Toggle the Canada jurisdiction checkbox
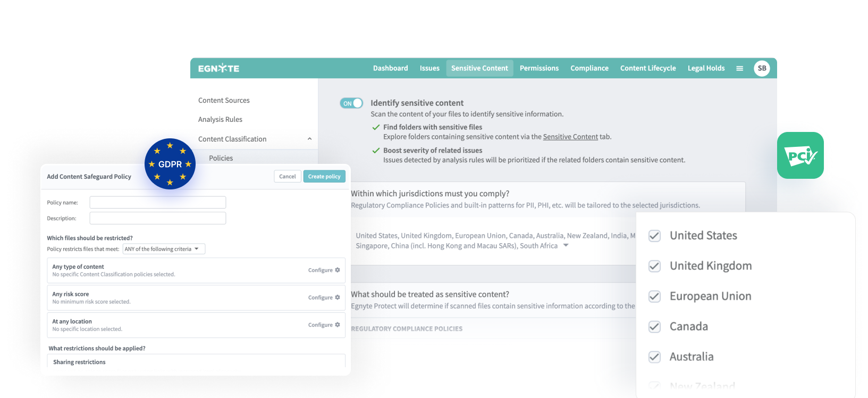868x398 pixels. click(x=654, y=327)
